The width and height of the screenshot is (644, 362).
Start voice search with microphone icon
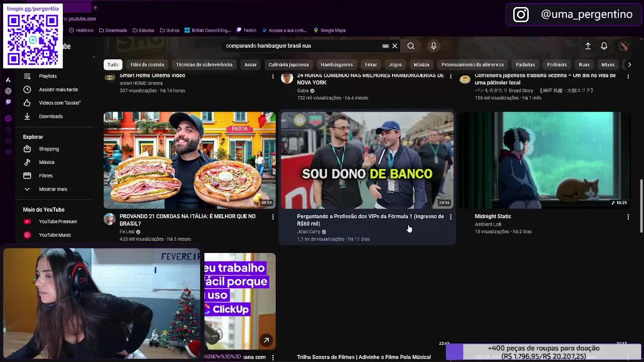434,46
